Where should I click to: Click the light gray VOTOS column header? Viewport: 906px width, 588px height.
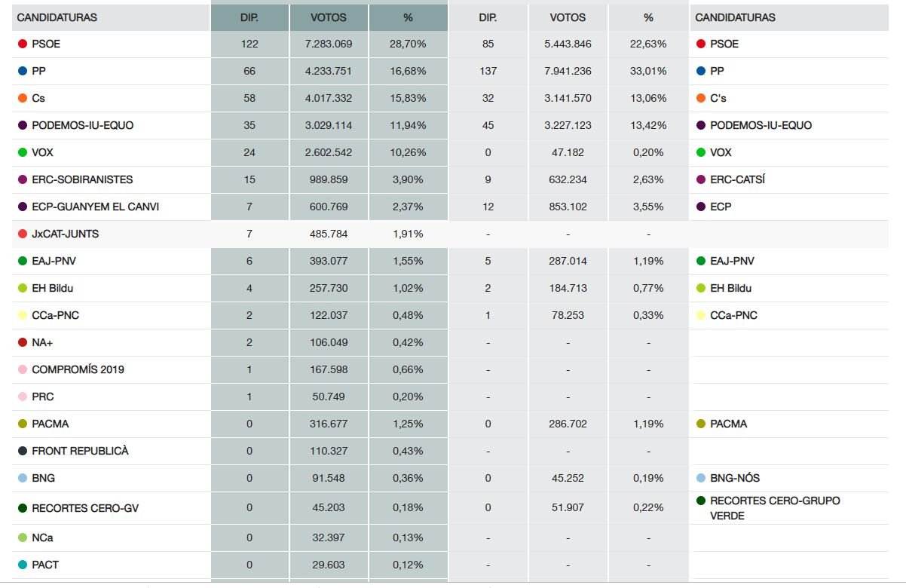(x=568, y=17)
